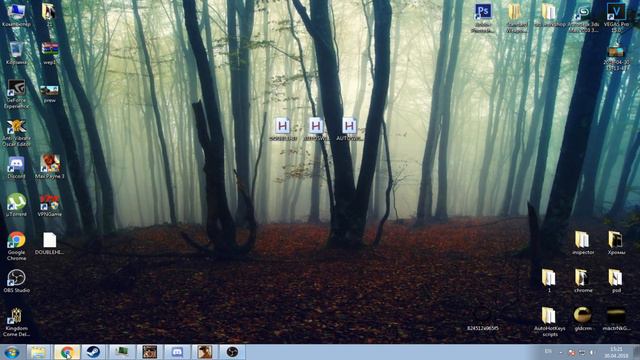This screenshot has width=640, height=360.
Task: Open the Anti-Vibrate Oscar Editor shortcut
Action: [x=16, y=133]
